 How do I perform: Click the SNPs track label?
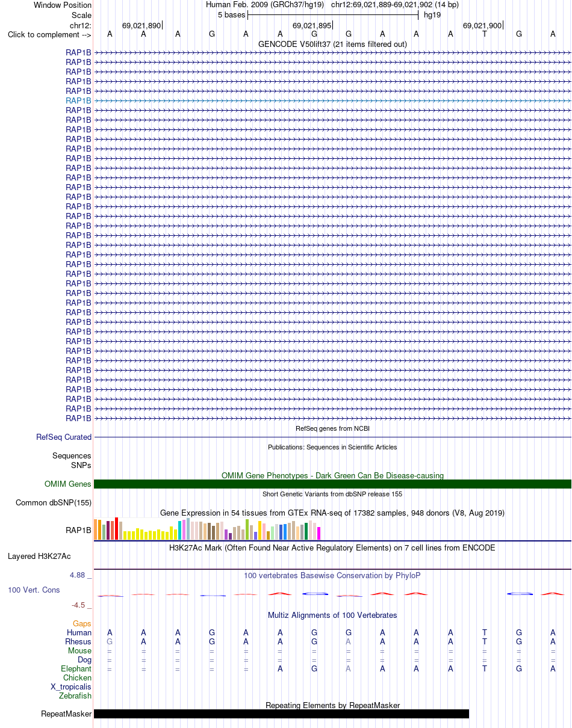pos(81,465)
